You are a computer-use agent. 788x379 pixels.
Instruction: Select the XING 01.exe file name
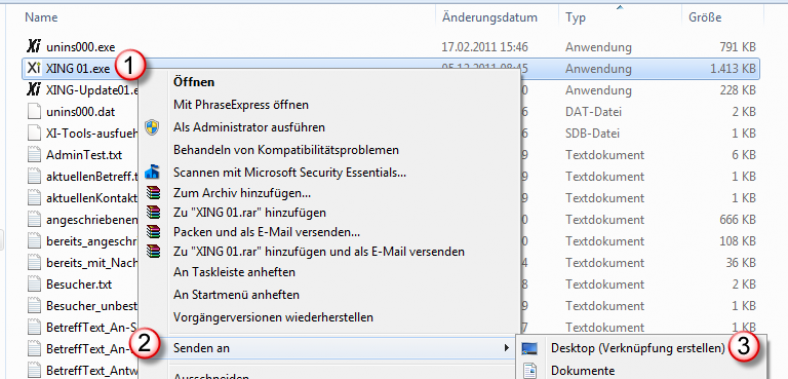coord(78,68)
